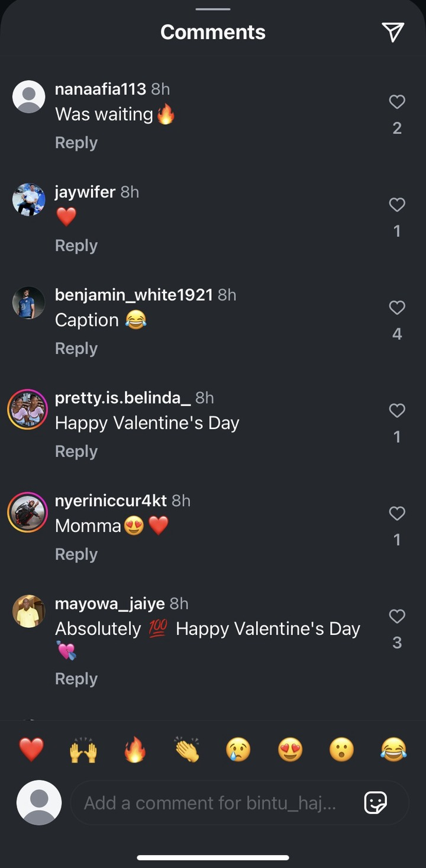Viewport: 426px width, 868px height.
Task: Reply to nanaafia113's comment
Action: pos(76,143)
